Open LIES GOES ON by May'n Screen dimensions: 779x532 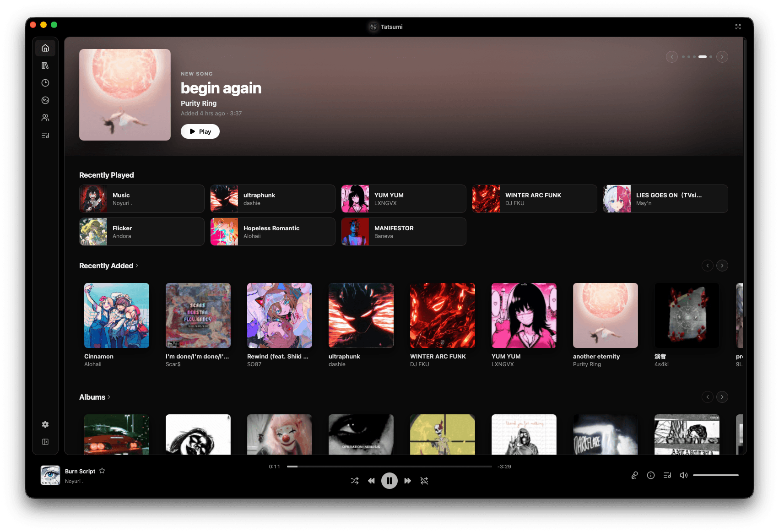point(665,199)
